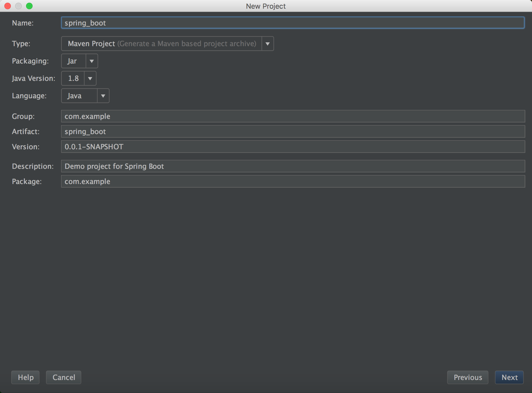Click the Cancel button to dismiss
Image resolution: width=532 pixels, height=393 pixels.
click(63, 377)
